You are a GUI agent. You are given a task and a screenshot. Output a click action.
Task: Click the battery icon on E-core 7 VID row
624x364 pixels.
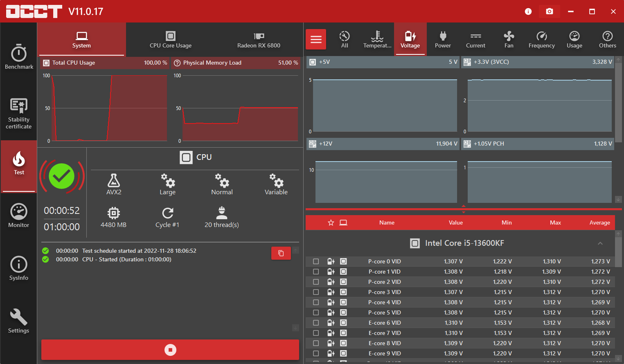tap(331, 333)
